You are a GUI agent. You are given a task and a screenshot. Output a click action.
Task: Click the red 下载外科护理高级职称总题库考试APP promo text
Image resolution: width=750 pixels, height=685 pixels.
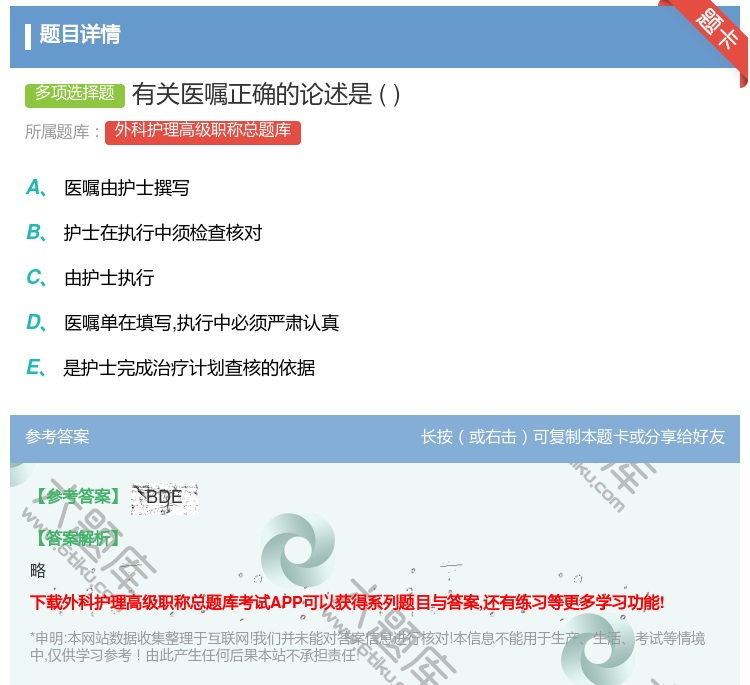(347, 602)
